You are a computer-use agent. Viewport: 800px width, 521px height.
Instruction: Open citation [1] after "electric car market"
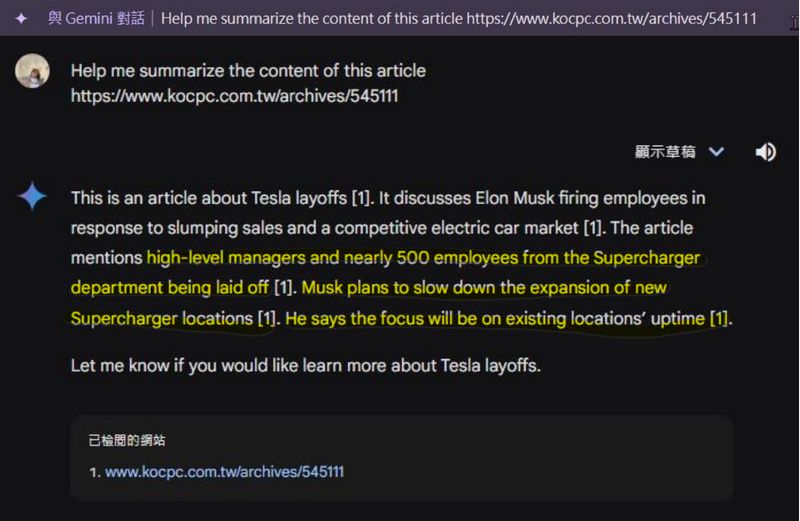(594, 228)
